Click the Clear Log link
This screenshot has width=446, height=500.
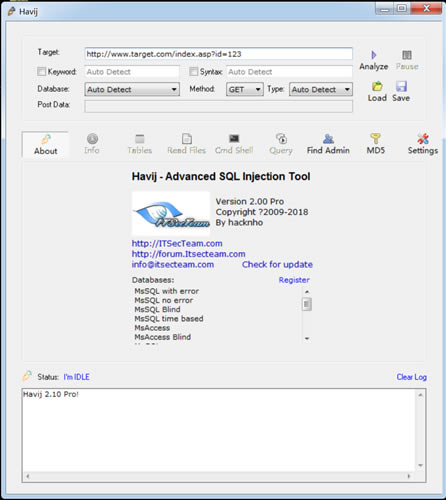coord(411,377)
